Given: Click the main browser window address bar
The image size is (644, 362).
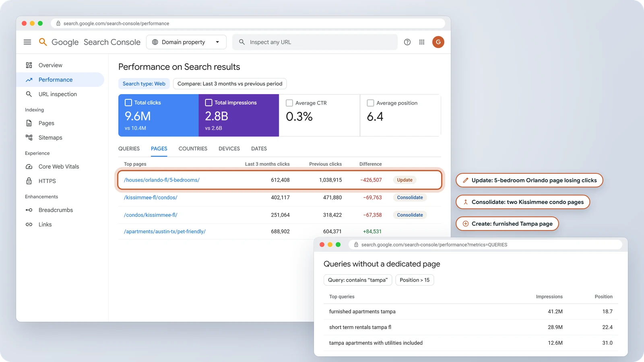Looking at the screenshot, I should 248,23.
